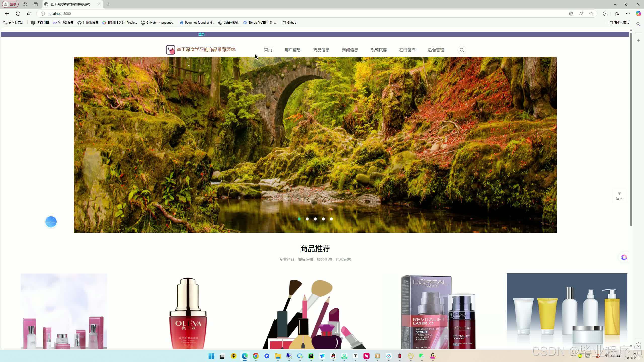Screen dimensions: 644x362
Task: Open Chrome from the taskbar
Action: click(256, 356)
